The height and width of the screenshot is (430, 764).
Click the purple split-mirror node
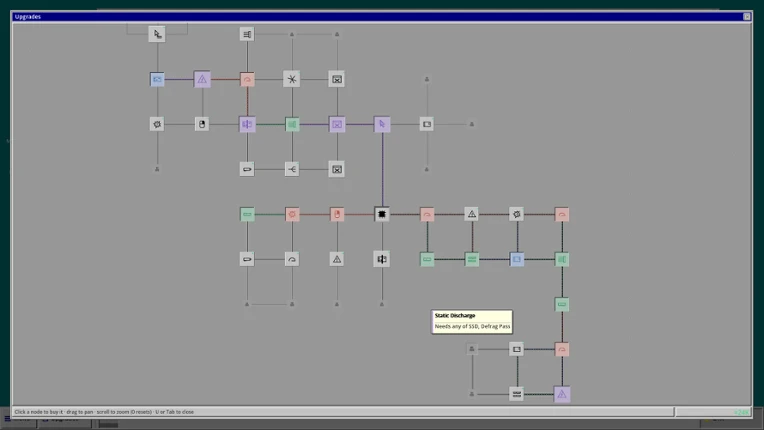pyautogui.click(x=247, y=124)
